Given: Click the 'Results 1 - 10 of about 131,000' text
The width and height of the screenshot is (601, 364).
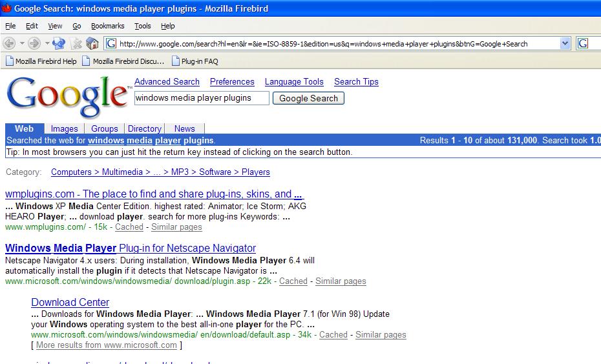Looking at the screenshot, I should pyautogui.click(x=478, y=141).
